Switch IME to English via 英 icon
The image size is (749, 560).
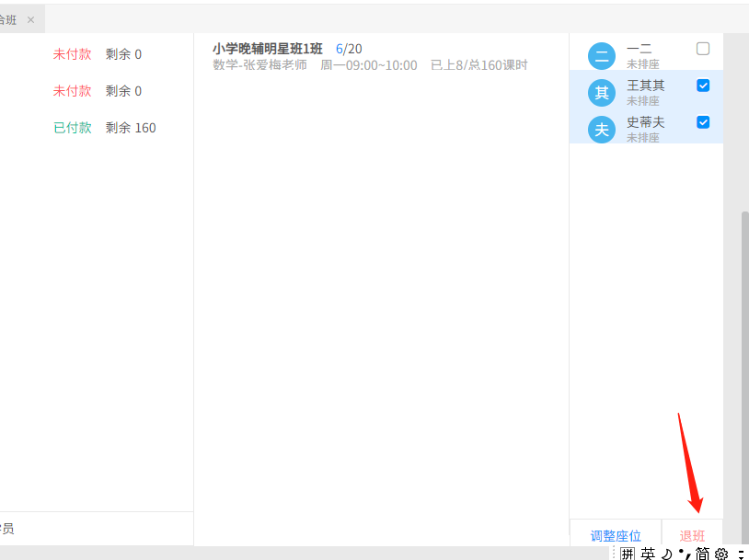pos(648,553)
